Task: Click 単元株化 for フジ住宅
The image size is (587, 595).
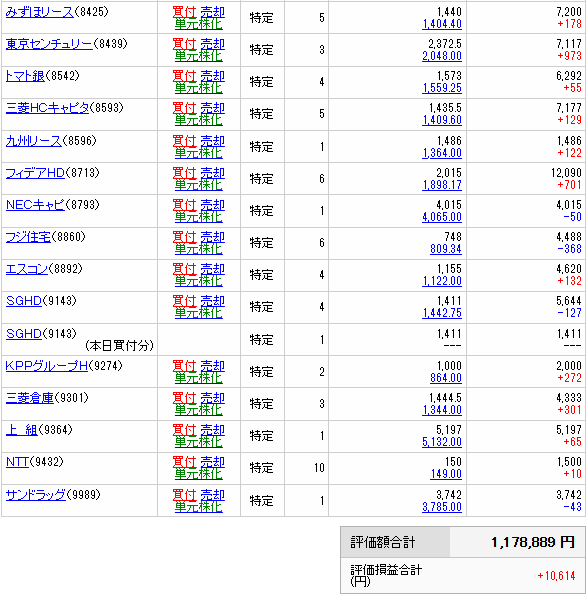Action: tap(198, 249)
